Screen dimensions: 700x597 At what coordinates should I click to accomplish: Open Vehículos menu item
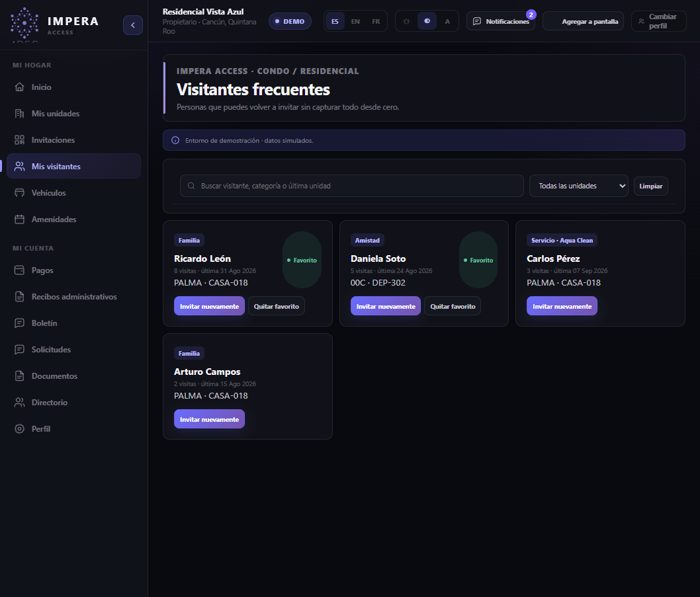(73, 193)
